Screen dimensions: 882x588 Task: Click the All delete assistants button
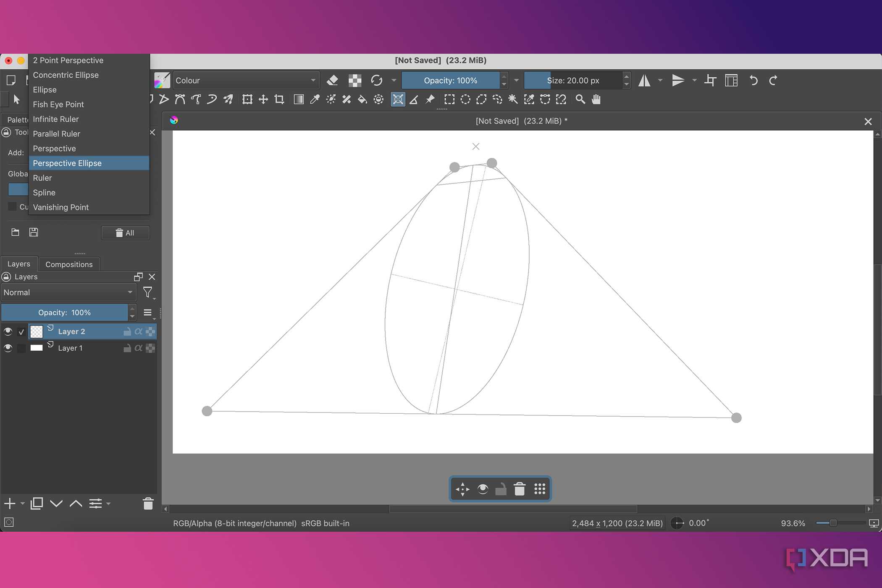[125, 233]
